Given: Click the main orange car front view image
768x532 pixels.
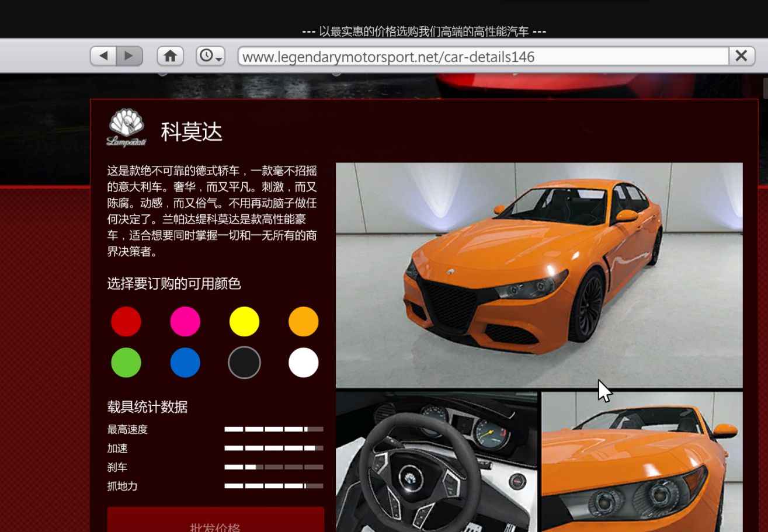Looking at the screenshot, I should click(x=539, y=275).
